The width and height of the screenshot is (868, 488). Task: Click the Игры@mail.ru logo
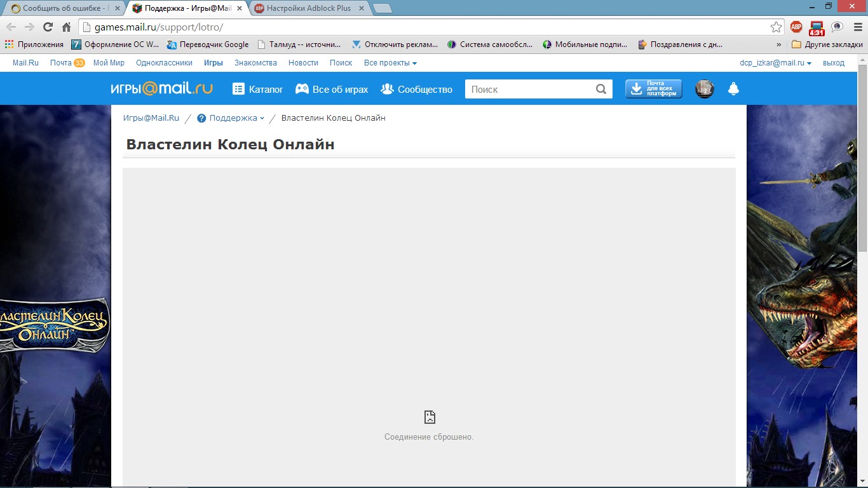point(161,89)
